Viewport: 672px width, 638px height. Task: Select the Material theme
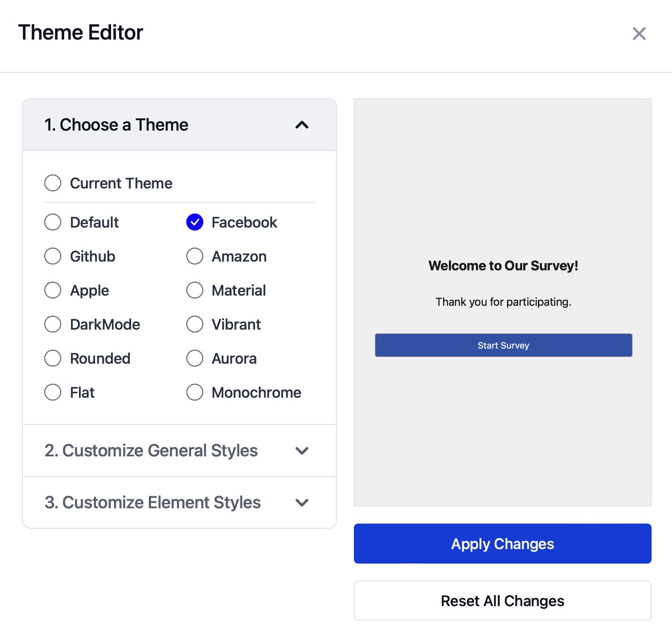[194, 290]
